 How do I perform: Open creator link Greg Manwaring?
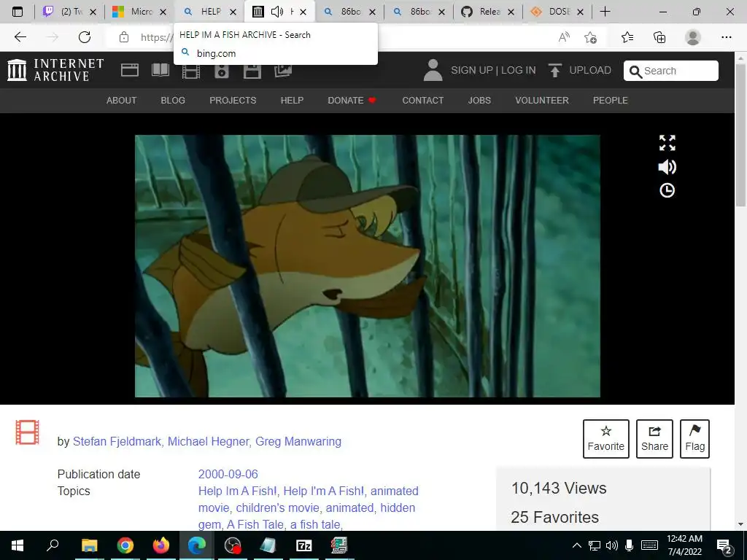point(298,441)
